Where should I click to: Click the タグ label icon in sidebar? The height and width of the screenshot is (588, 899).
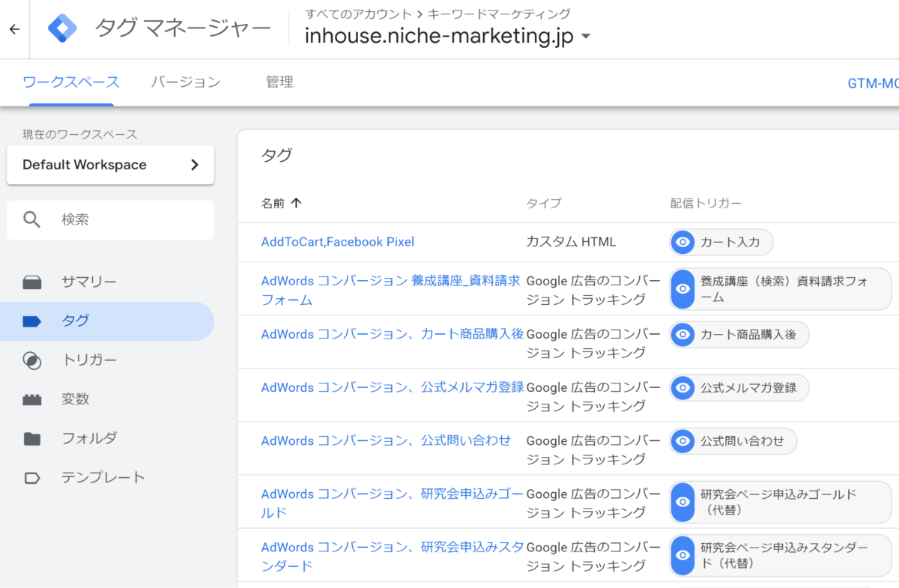[31, 321]
